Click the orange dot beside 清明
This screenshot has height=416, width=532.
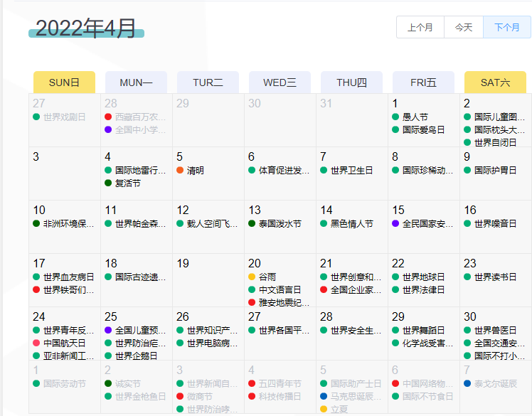click(x=180, y=170)
